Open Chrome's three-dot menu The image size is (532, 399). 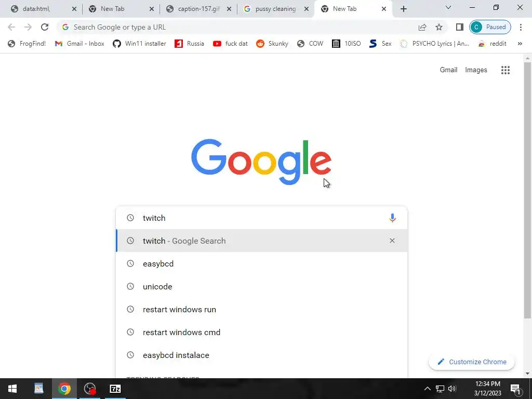point(521,27)
